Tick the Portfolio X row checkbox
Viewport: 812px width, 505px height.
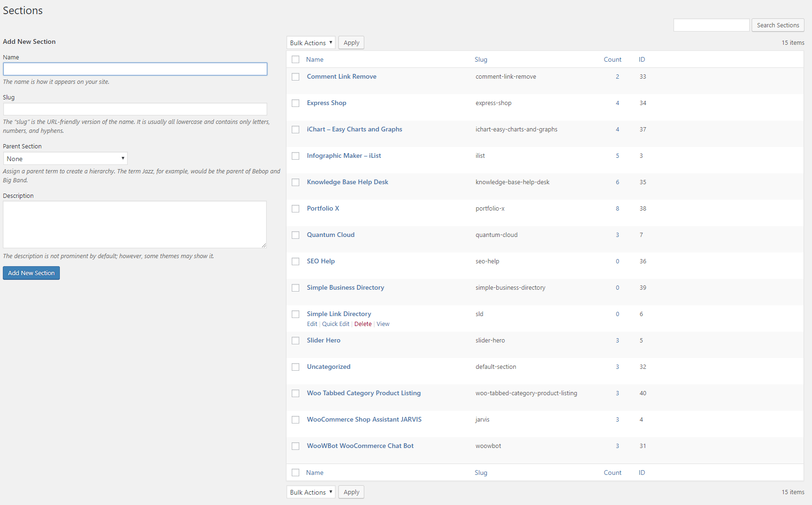[x=295, y=209]
